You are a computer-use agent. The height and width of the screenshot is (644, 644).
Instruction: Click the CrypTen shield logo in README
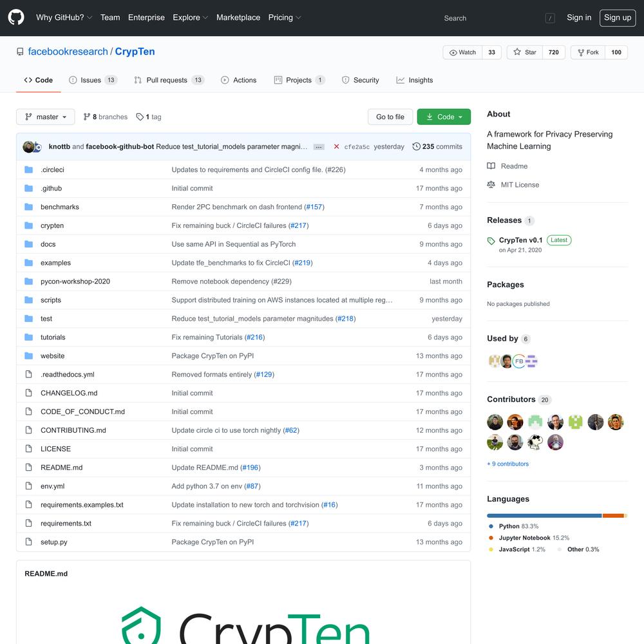pyautogui.click(x=141, y=625)
